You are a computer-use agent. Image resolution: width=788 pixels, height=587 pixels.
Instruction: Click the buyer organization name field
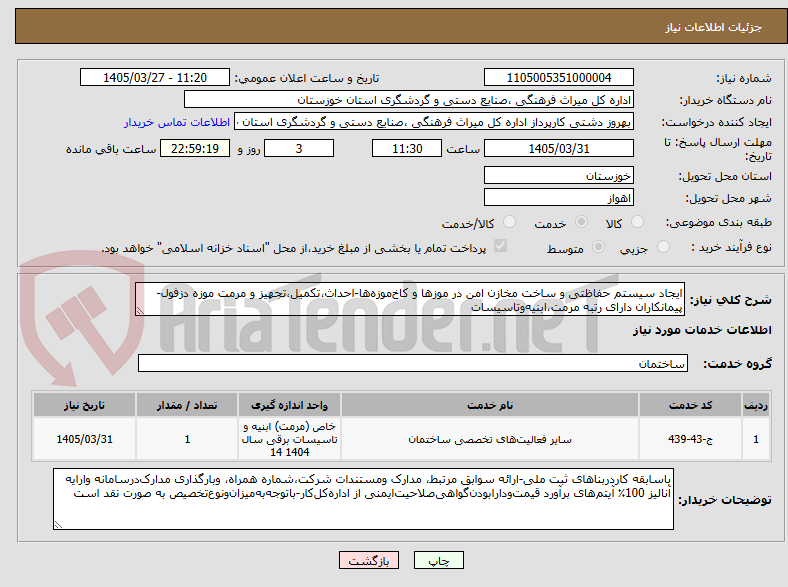pos(409,100)
